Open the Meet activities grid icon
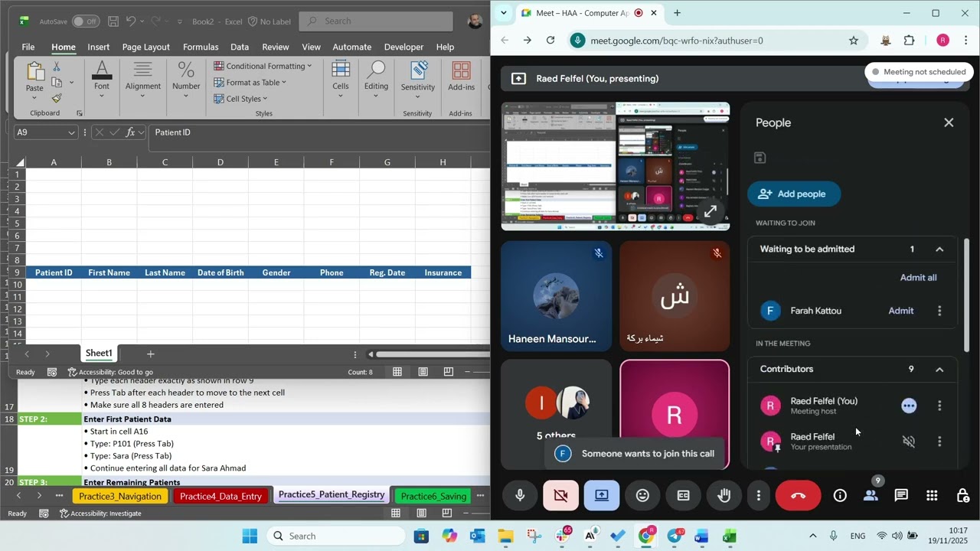Viewport: 980px width, 551px height. (932, 495)
